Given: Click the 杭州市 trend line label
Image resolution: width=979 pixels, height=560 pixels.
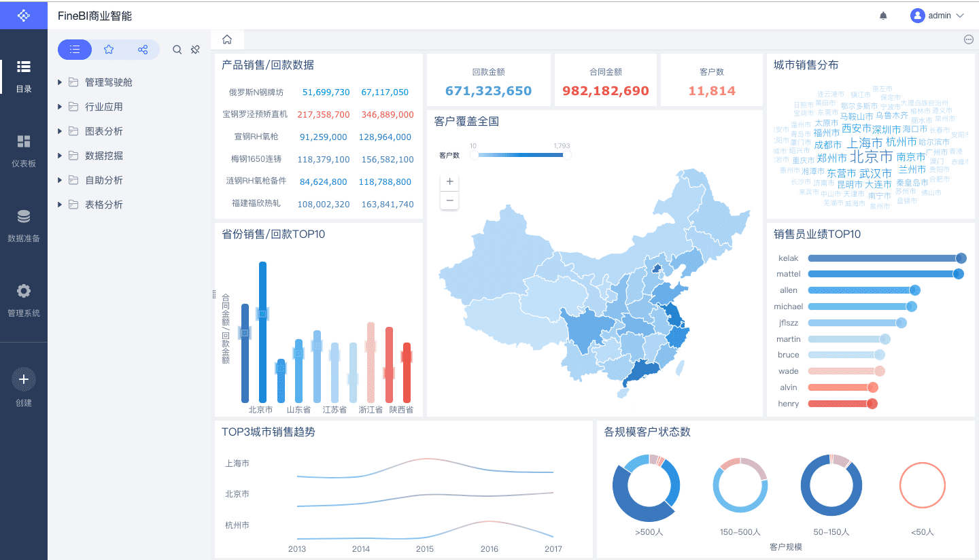Looking at the screenshot, I should [237, 525].
